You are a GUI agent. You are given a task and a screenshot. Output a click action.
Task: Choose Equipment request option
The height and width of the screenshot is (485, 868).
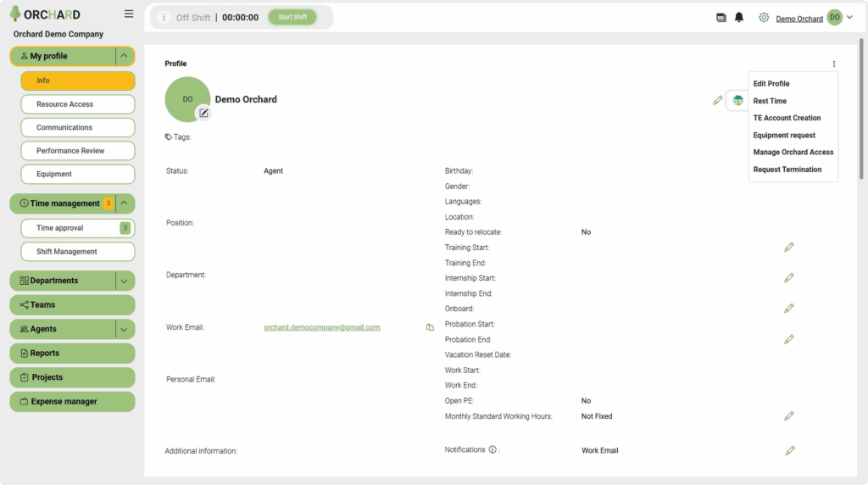(x=784, y=135)
